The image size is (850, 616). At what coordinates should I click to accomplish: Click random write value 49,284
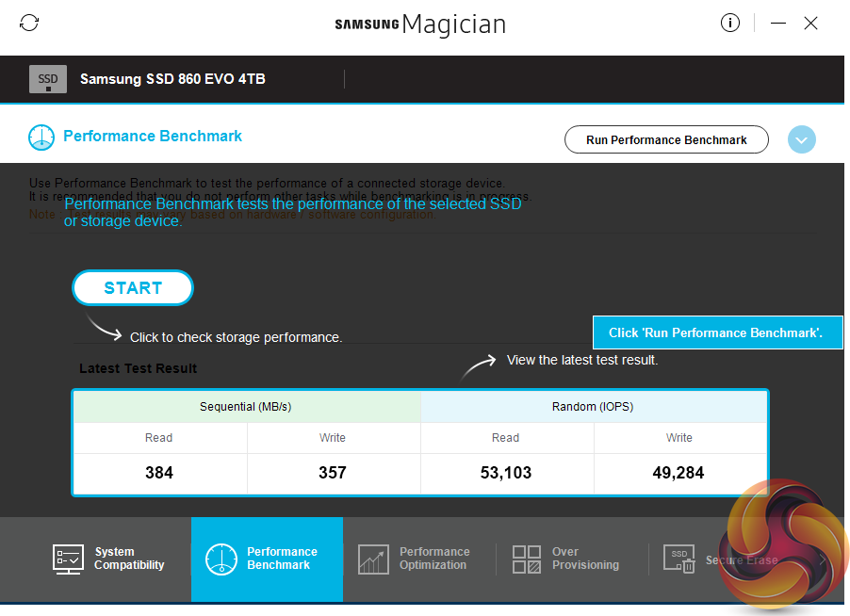pyautogui.click(x=678, y=473)
